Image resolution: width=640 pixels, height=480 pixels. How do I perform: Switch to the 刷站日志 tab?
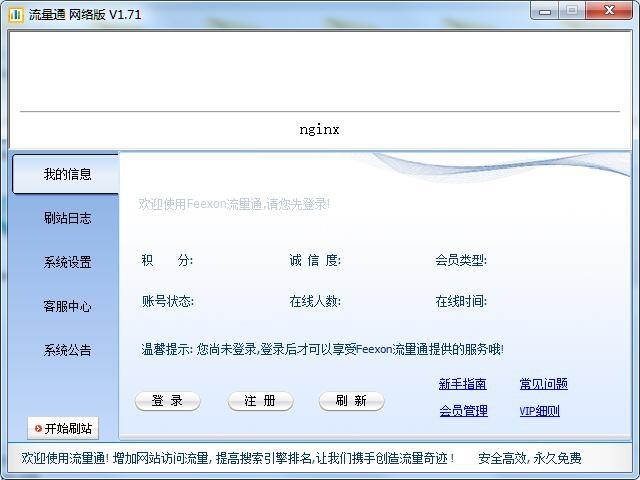tap(66, 218)
